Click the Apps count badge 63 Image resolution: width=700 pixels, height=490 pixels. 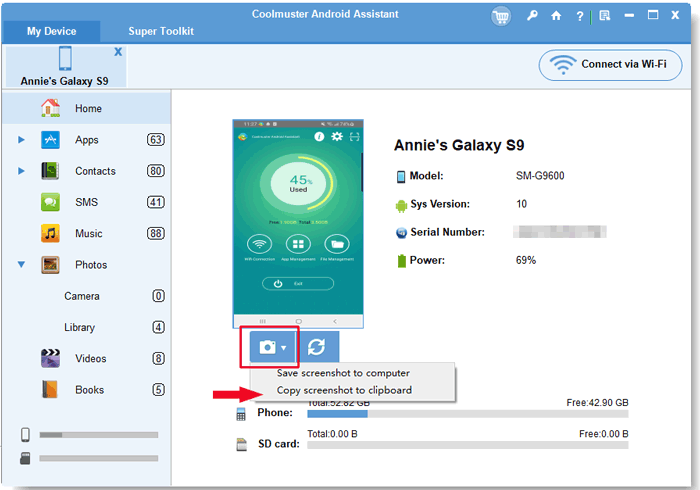coord(156,140)
